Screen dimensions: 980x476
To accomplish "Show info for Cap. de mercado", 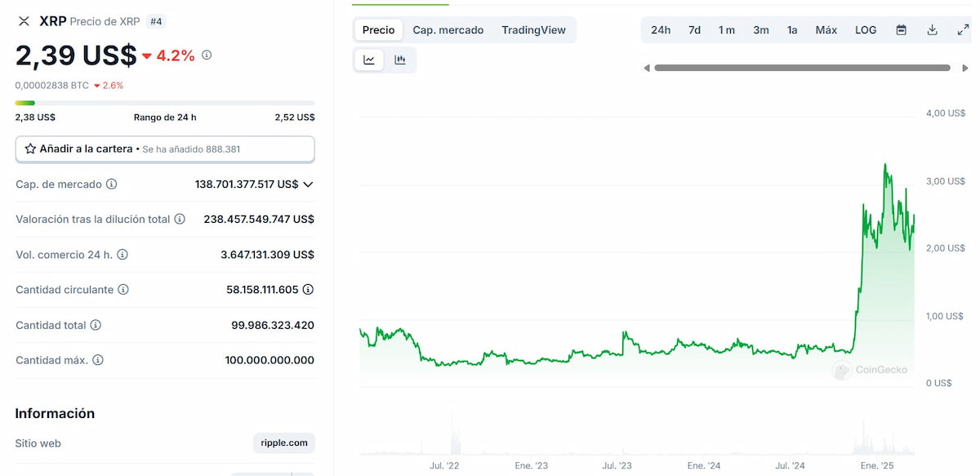I will (112, 185).
